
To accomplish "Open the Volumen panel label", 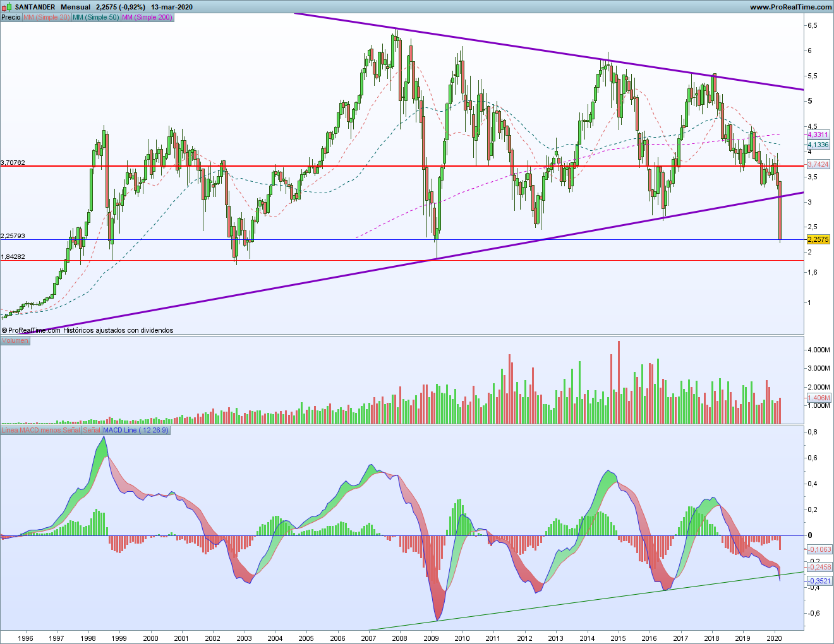I will 15,340.
